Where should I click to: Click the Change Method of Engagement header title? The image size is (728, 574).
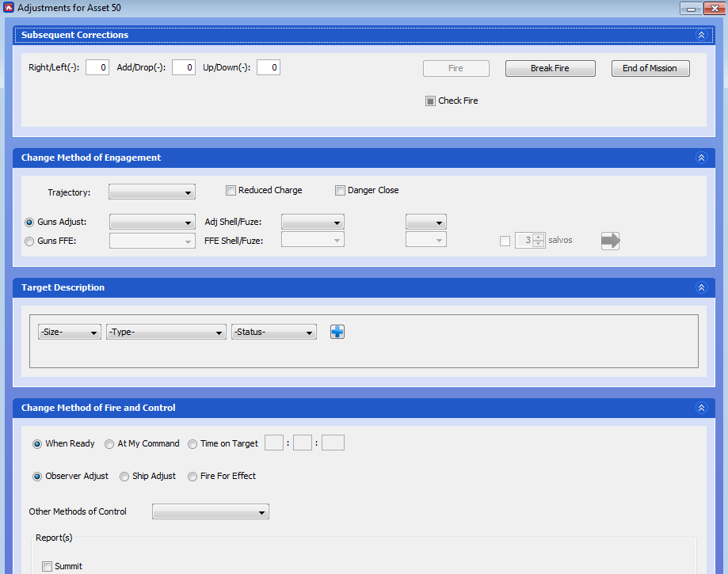tap(91, 158)
